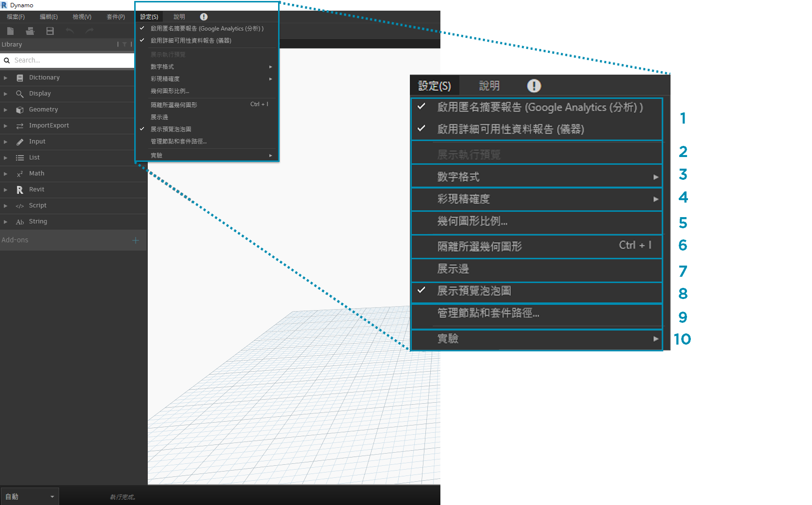Expand the Revit category arrow
812x505 pixels.
[x=5, y=189]
